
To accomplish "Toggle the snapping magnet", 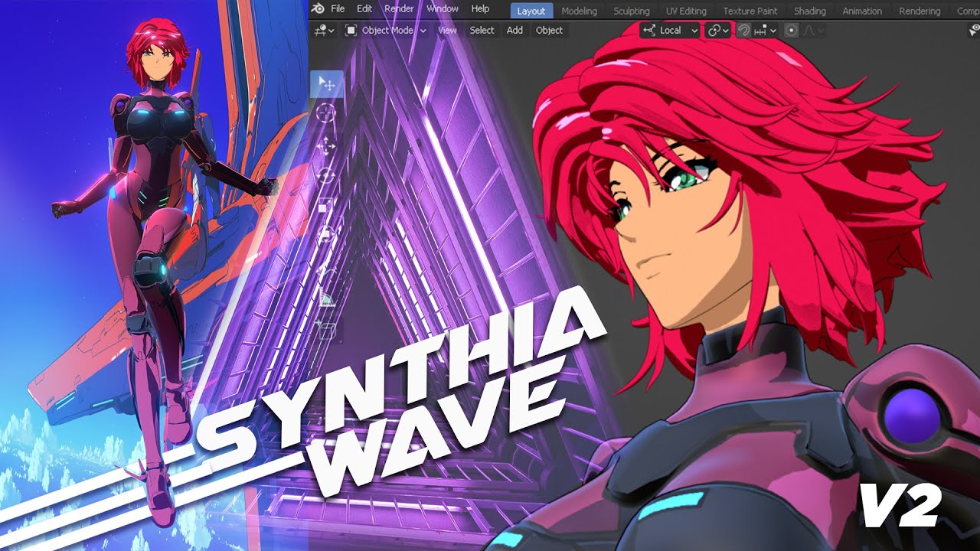I will 743,31.
